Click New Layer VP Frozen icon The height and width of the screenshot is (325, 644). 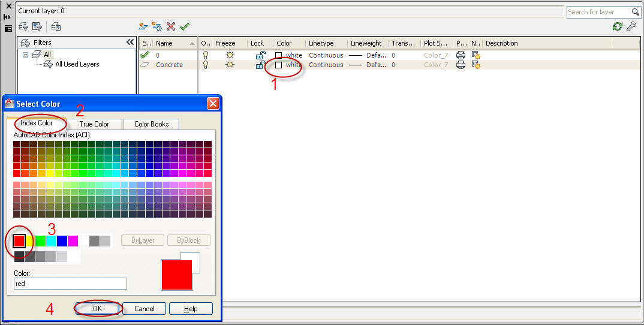click(157, 27)
